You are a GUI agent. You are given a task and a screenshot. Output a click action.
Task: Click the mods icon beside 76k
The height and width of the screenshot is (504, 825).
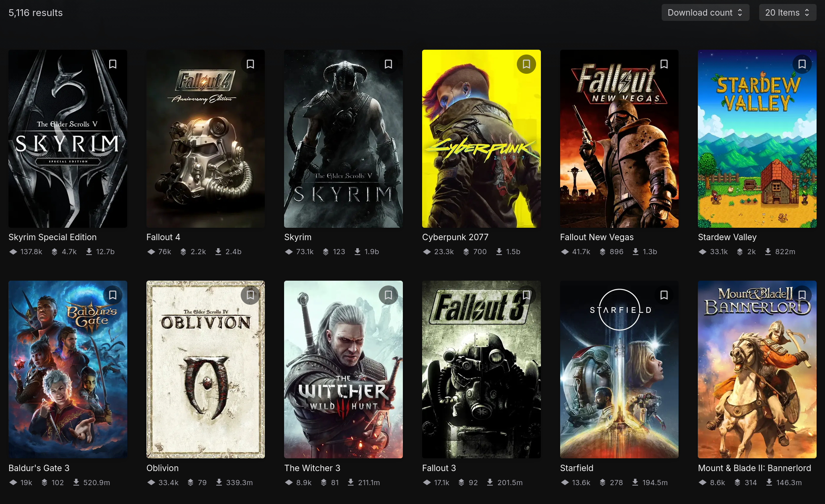tap(151, 252)
